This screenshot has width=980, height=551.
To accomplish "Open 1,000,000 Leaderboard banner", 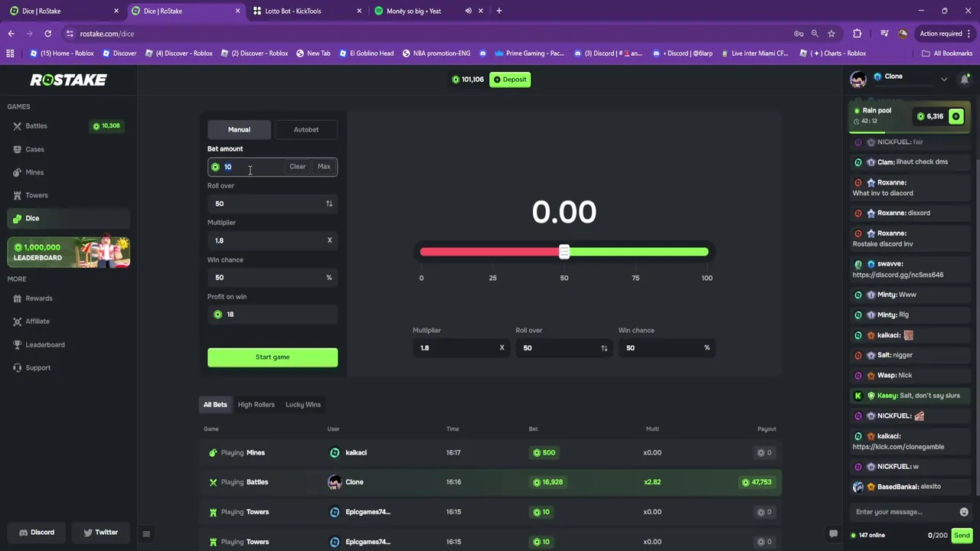I will 68,253.
